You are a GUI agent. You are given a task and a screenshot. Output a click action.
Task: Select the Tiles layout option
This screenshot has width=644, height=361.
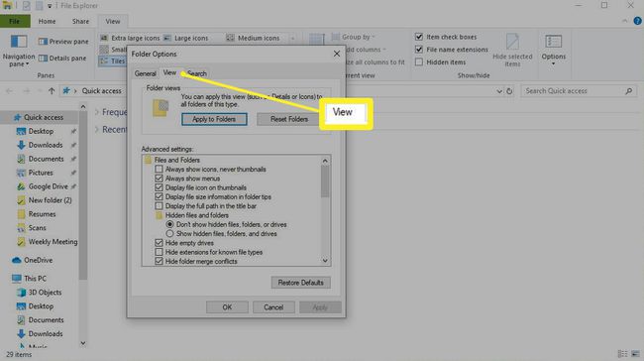[x=113, y=60]
